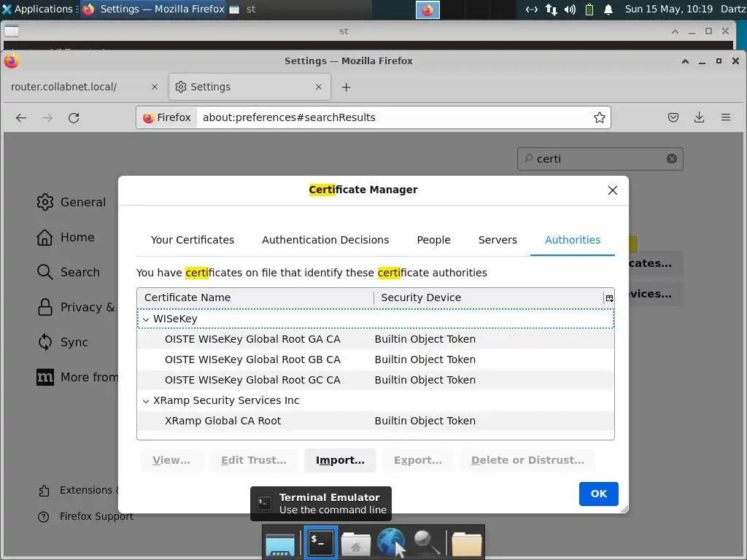Close the Settings tab
This screenshot has height=560, width=747.
click(319, 87)
